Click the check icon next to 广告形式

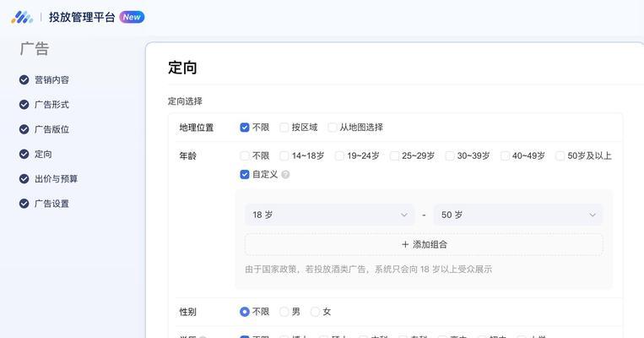pyautogui.click(x=24, y=105)
